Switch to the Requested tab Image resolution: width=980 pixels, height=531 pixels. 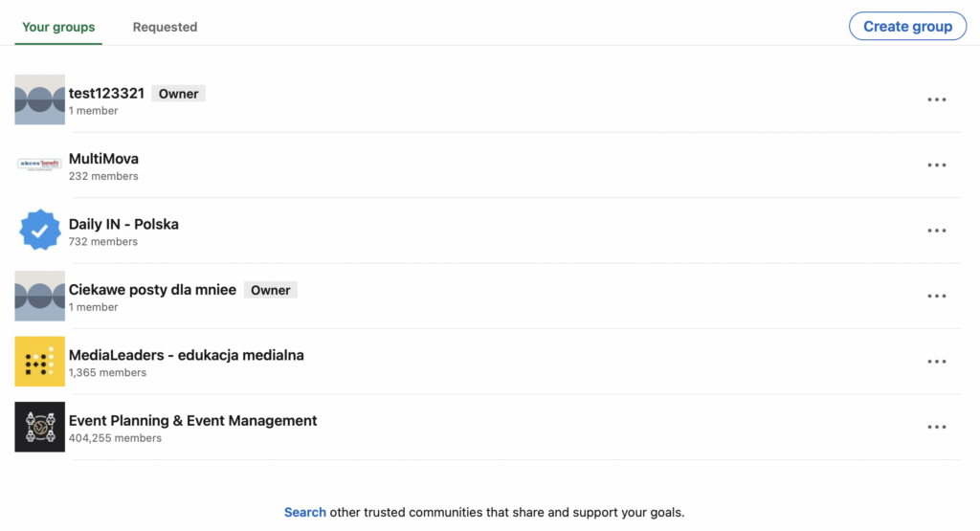pos(165,27)
